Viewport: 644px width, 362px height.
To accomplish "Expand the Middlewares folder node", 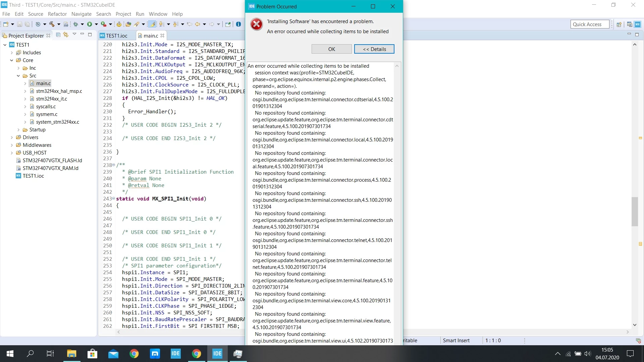I will pos(12,145).
